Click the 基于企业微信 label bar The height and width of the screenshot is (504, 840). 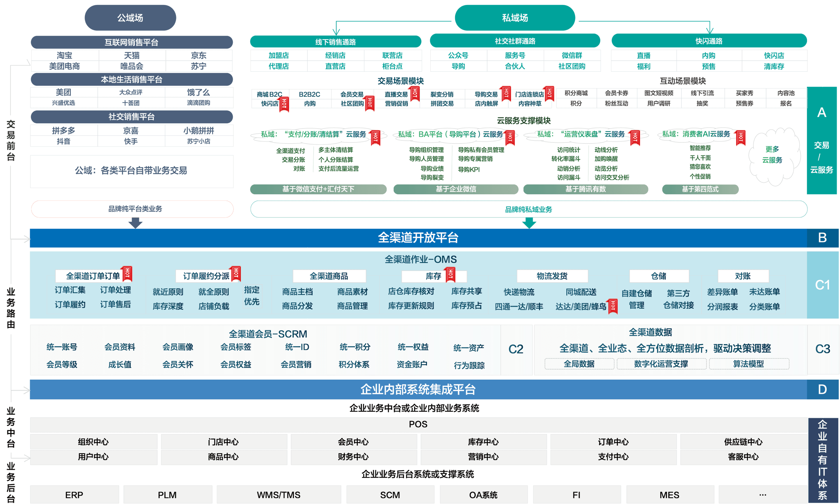pyautogui.click(x=456, y=189)
